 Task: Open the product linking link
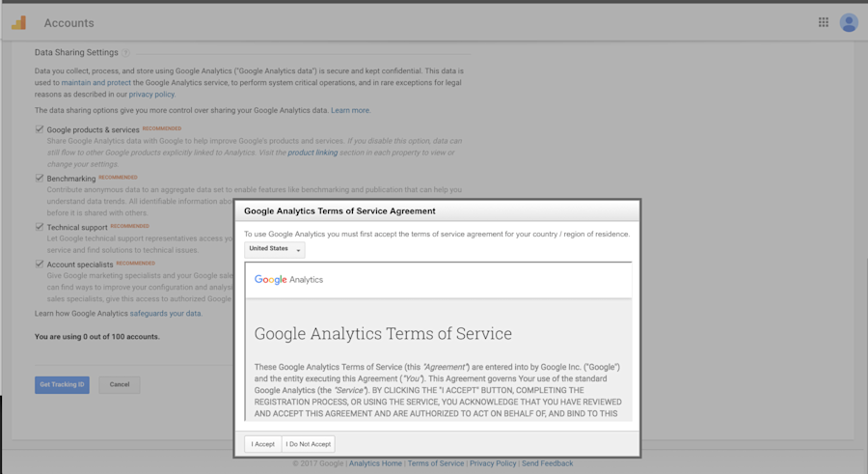pos(312,153)
